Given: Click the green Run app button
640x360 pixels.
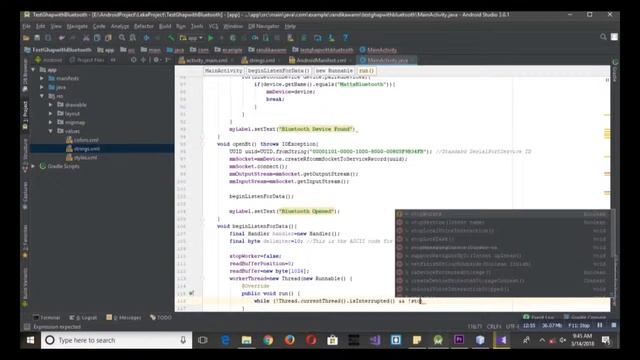Looking at the screenshot, I should 211,38.
